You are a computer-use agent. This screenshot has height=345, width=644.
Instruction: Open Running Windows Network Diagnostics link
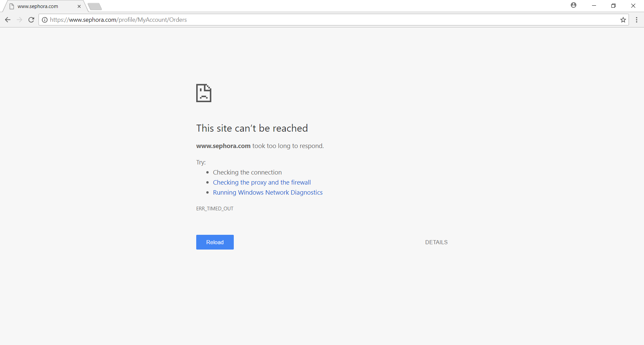click(x=268, y=193)
